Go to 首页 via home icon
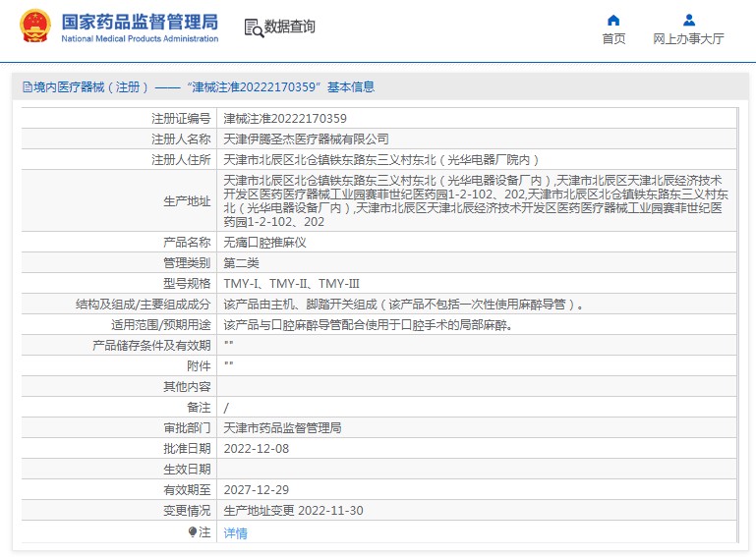 click(613, 21)
